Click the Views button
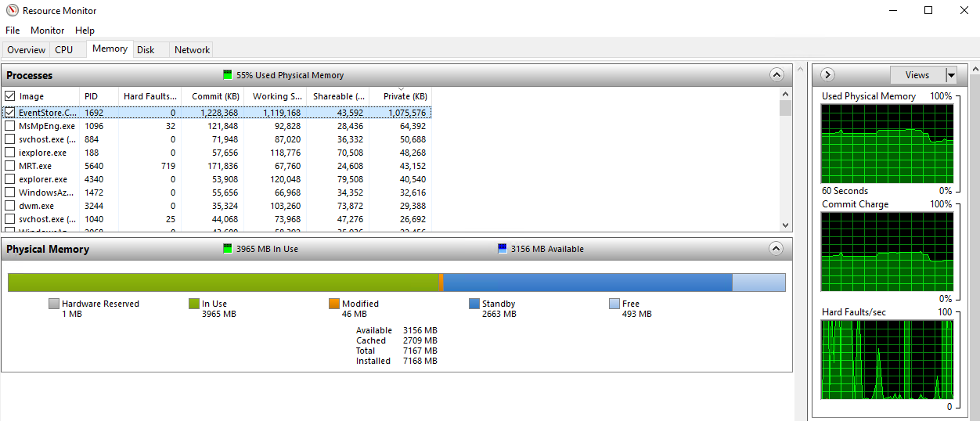Screen dimensions: 980x421 coord(917,75)
